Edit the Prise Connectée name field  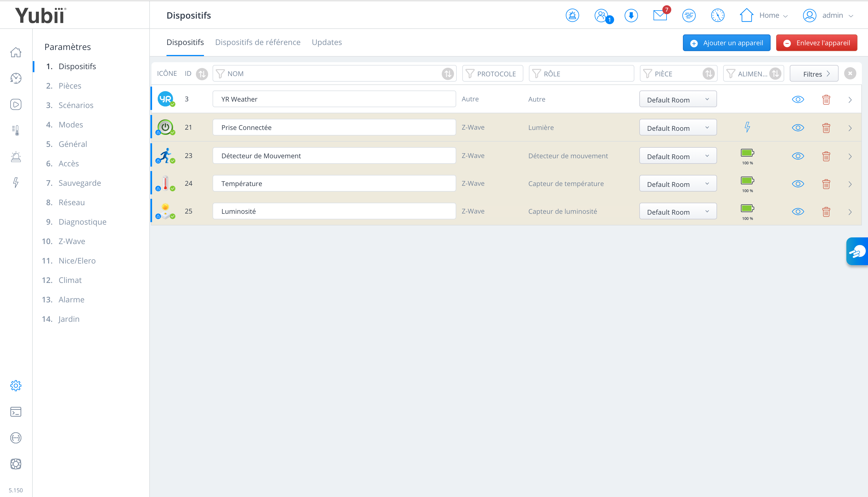tap(334, 127)
